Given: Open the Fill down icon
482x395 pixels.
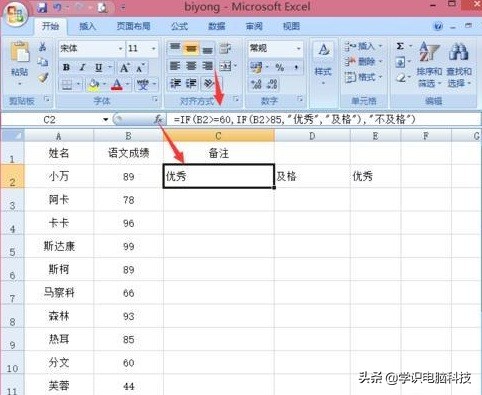Looking at the screenshot, I should pyautogui.click(x=400, y=62).
